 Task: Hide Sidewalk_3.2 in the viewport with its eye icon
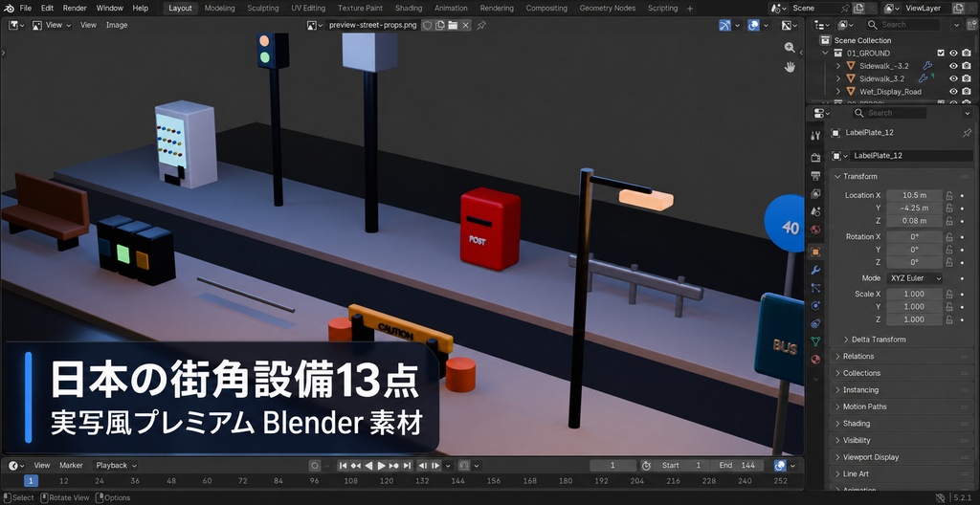[954, 78]
